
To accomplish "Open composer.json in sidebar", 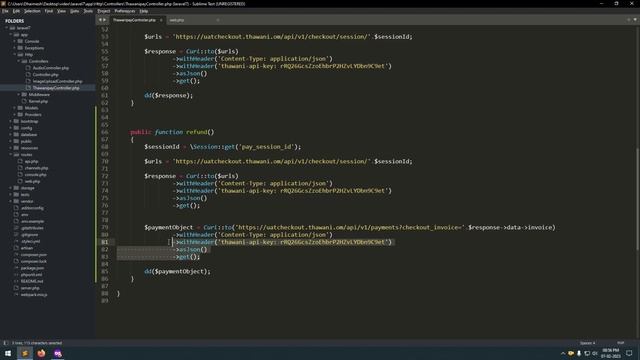I will click(33, 255).
